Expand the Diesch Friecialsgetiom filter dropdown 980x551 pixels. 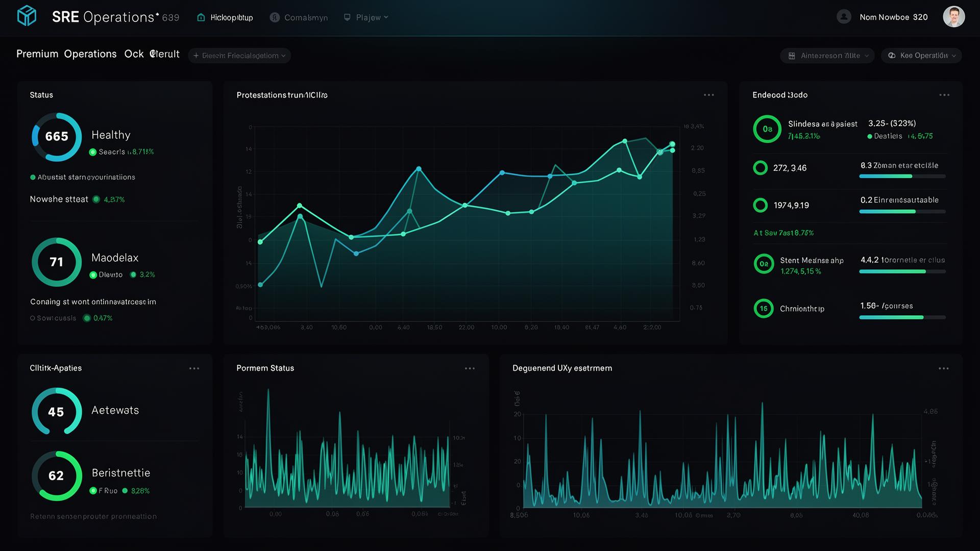click(x=239, y=56)
